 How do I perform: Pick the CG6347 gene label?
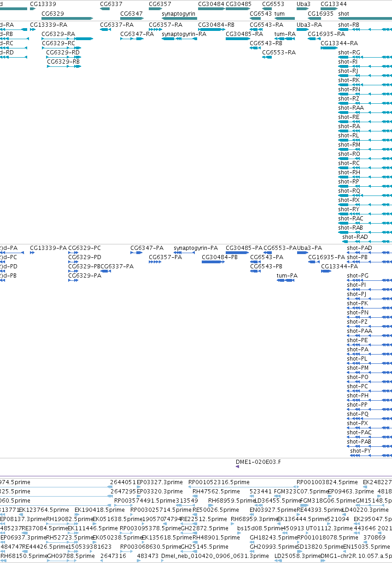(x=131, y=14)
